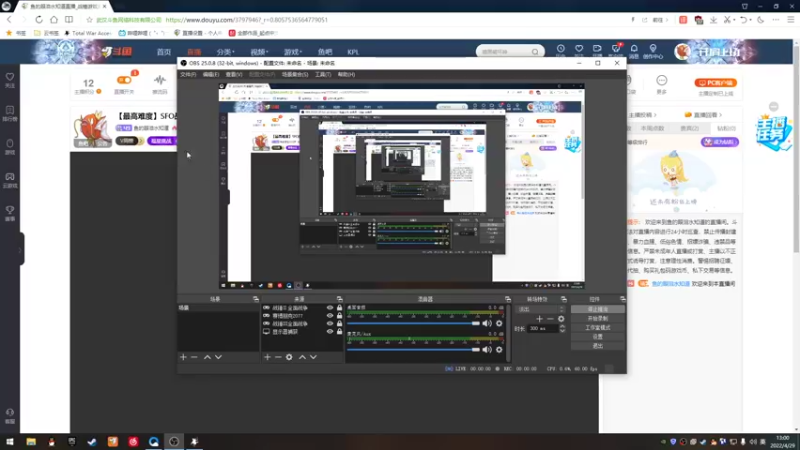Pop out the Scenes dock
This screenshot has width=800, height=450.
point(256,299)
